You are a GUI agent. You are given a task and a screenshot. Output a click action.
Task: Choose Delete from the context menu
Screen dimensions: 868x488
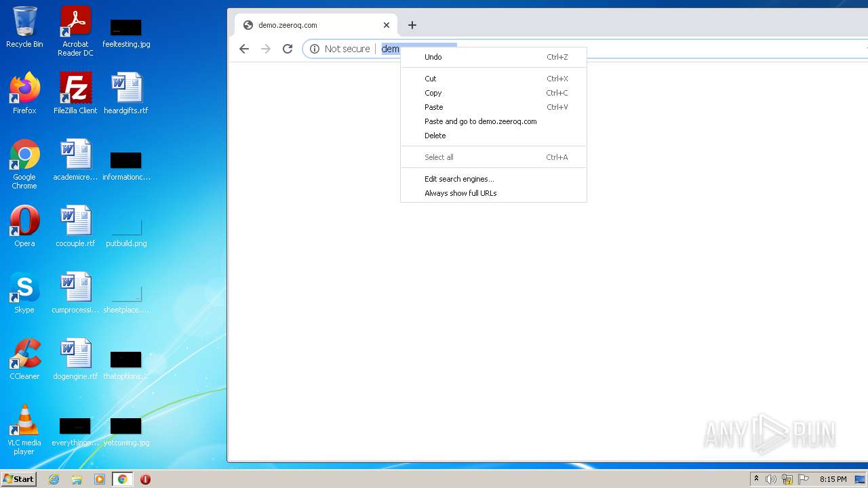click(494, 136)
